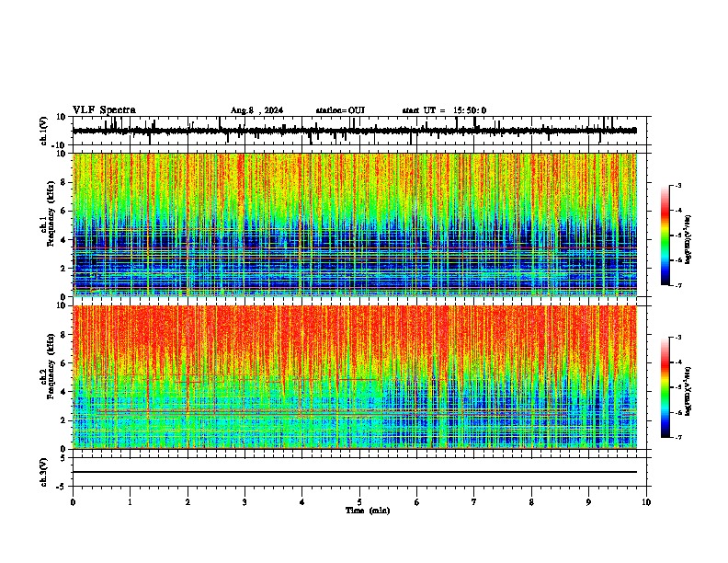Click the ch.1 color scale bar
Viewport: 728px width, 563px height.
click(x=665, y=236)
